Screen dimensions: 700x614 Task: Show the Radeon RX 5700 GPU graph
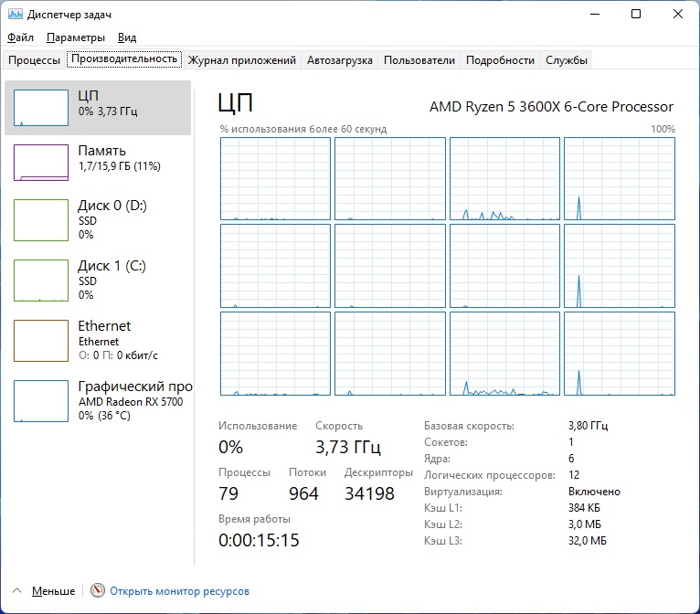point(41,401)
